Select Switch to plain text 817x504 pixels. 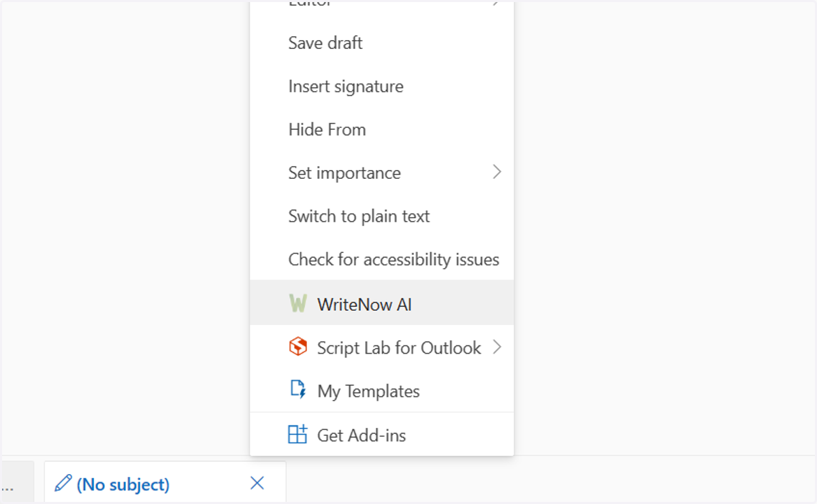[x=382, y=216]
